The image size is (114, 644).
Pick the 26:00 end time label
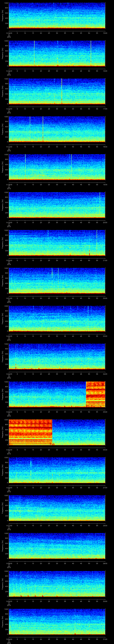click(x=105, y=450)
